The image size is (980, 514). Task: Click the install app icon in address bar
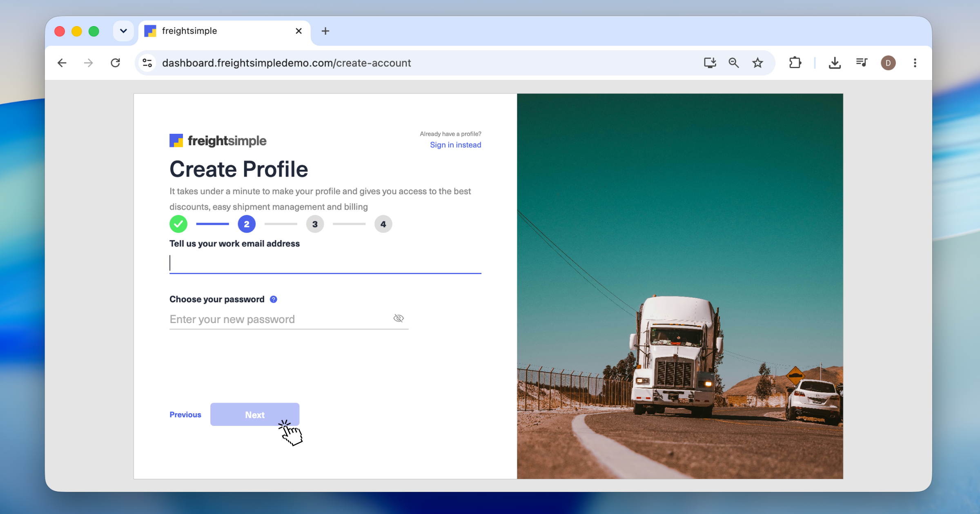point(710,63)
